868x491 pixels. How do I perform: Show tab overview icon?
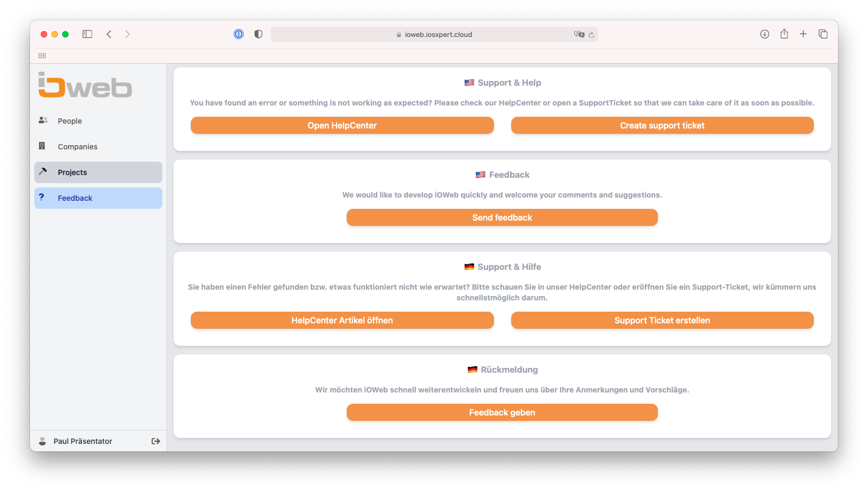(823, 34)
